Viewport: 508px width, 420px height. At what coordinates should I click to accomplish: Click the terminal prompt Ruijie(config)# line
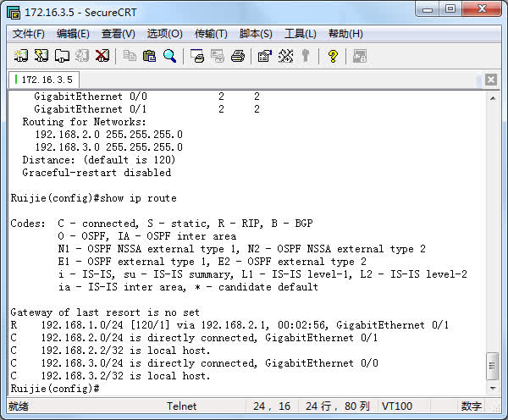point(55,388)
